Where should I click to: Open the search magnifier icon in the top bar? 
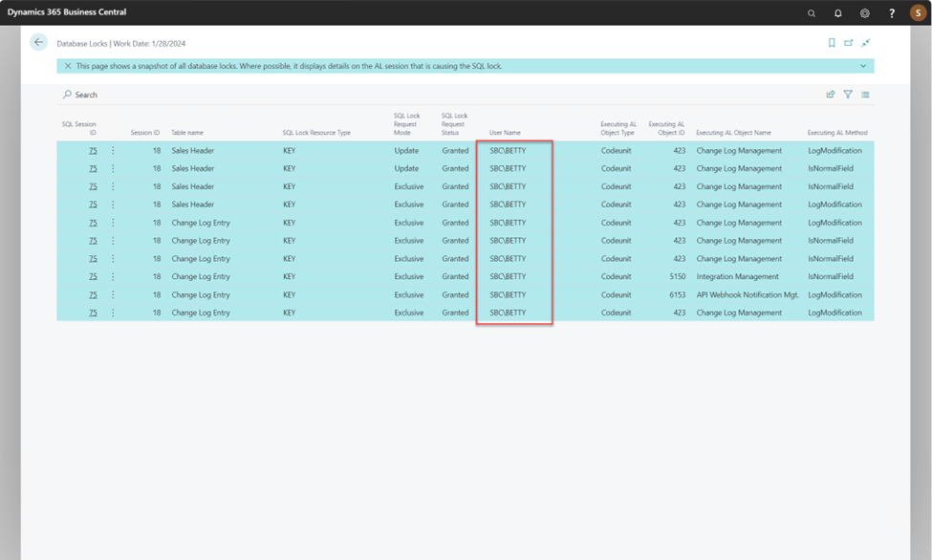point(812,13)
